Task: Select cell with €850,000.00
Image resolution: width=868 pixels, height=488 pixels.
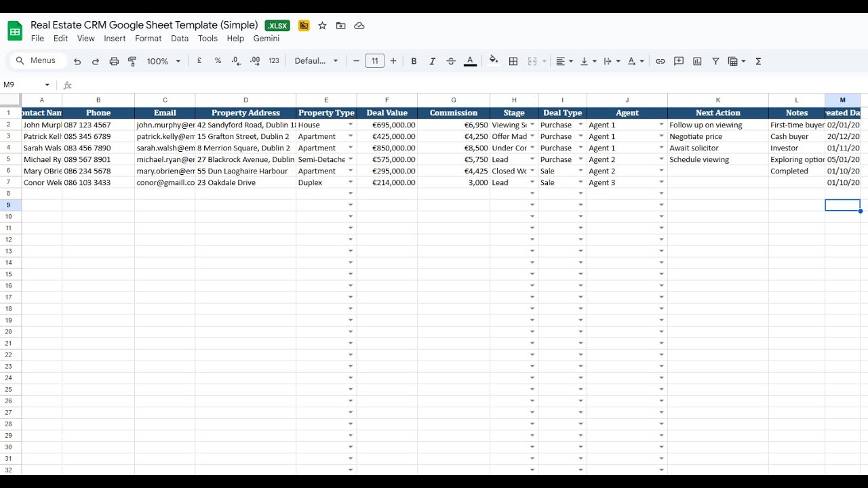Action: (387, 148)
